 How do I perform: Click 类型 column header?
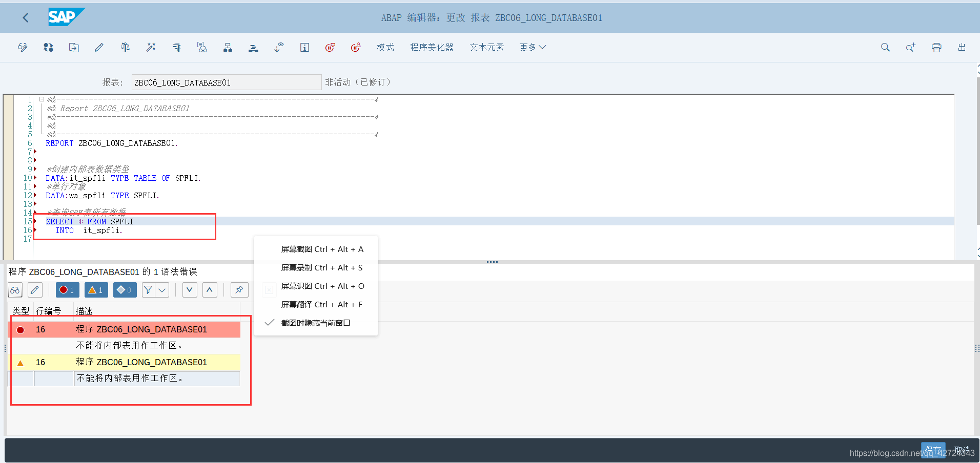tap(21, 311)
